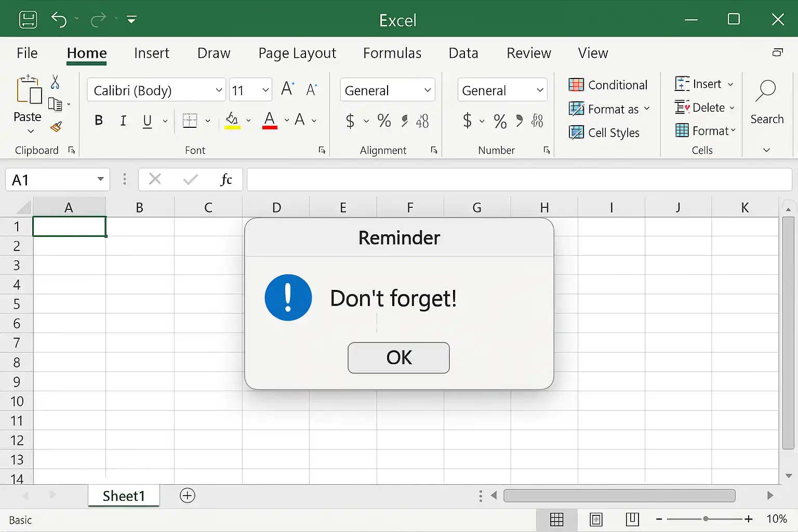798x532 pixels.
Task: Toggle Italic formatting
Action: 123,121
